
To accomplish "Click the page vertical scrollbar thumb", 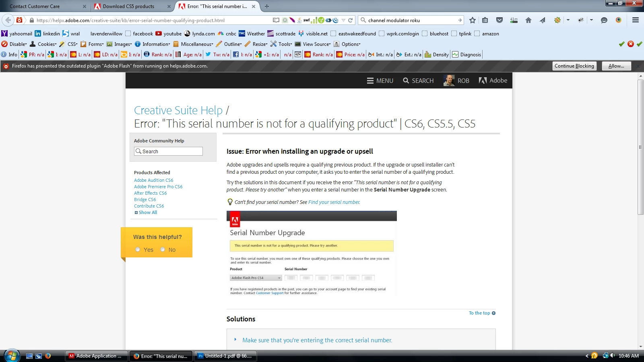I will (x=640, y=147).
